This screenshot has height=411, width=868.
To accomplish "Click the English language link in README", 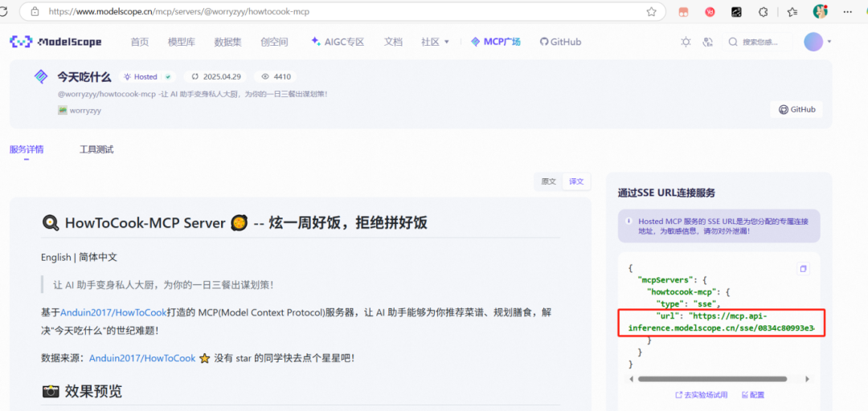I will click(x=56, y=258).
